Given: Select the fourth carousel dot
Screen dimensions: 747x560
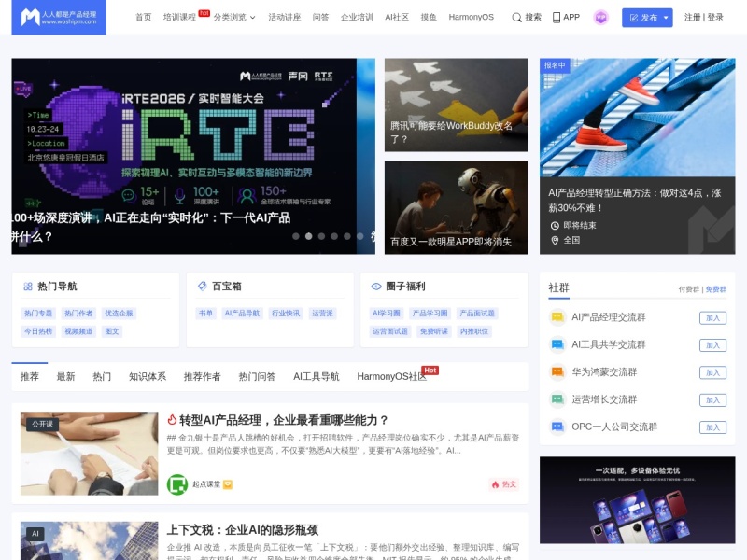Looking at the screenshot, I should [x=334, y=236].
